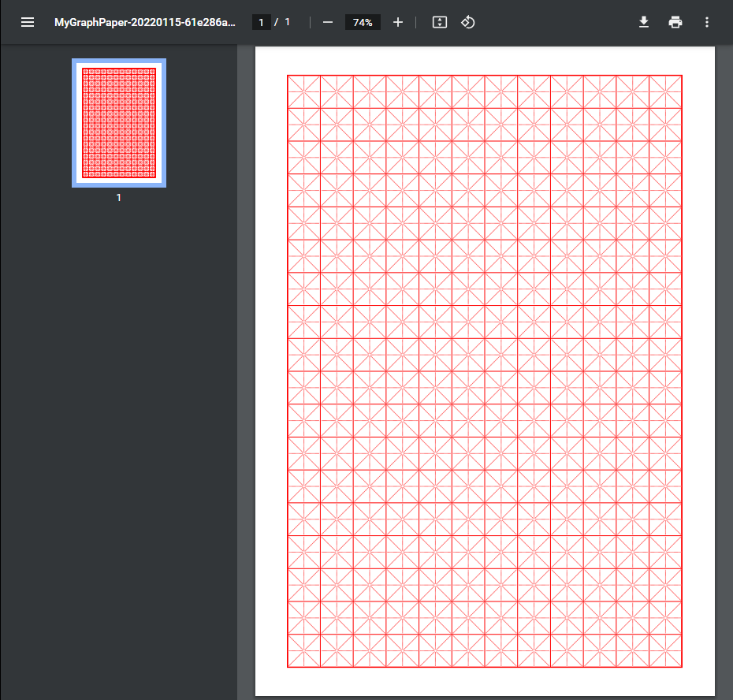Rotate the document counterclockwise
Viewport: 733px width, 700px height.
pos(468,22)
